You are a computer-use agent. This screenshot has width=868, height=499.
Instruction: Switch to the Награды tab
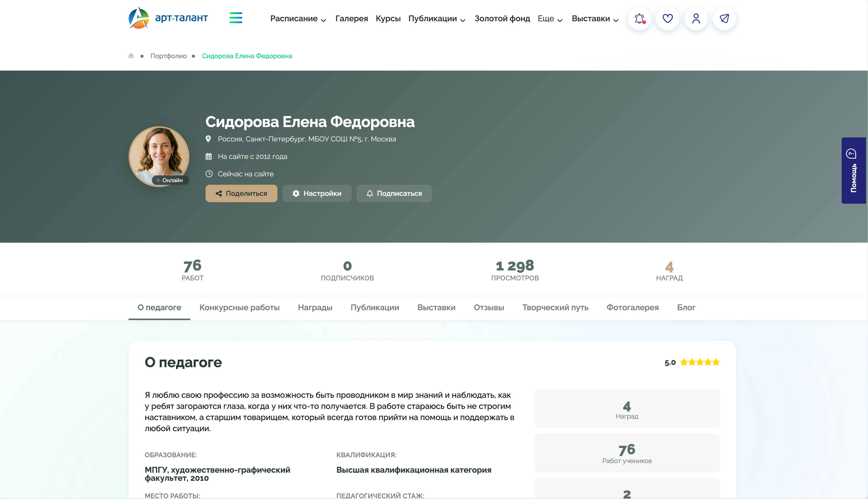click(x=315, y=307)
